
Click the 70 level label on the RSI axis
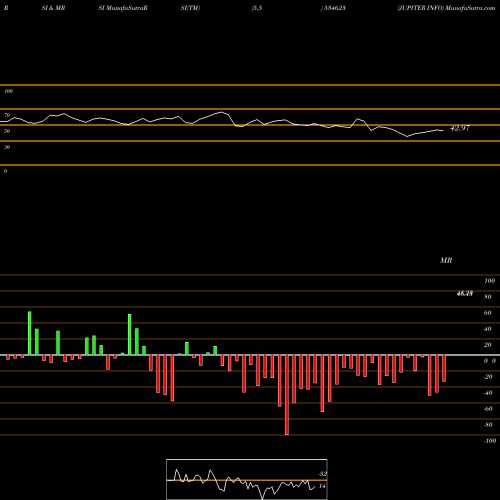click(x=7, y=115)
